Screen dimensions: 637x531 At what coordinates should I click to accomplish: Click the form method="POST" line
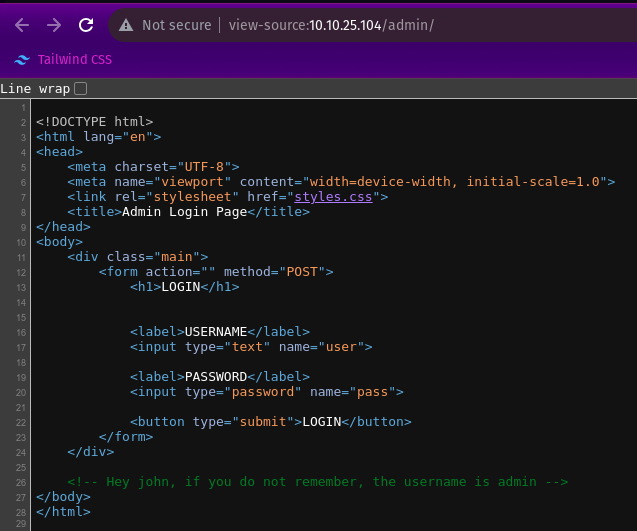215,272
